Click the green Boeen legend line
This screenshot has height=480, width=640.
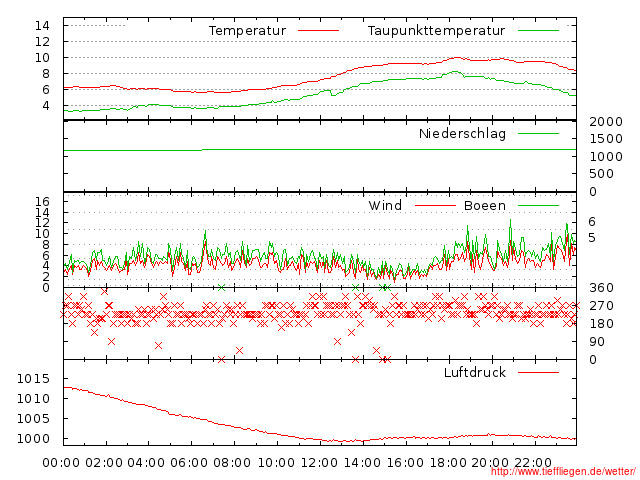tap(538, 206)
